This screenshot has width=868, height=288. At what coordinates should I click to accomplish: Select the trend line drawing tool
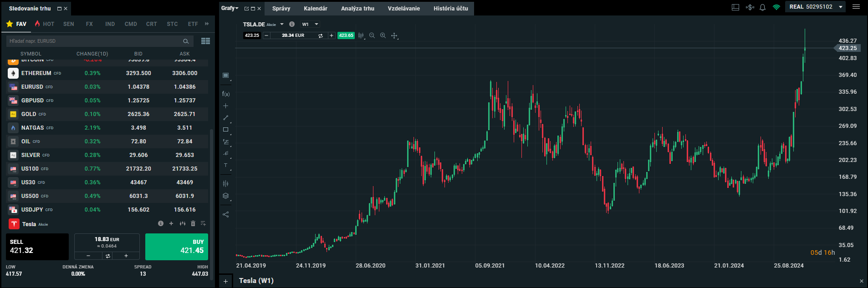(x=225, y=118)
